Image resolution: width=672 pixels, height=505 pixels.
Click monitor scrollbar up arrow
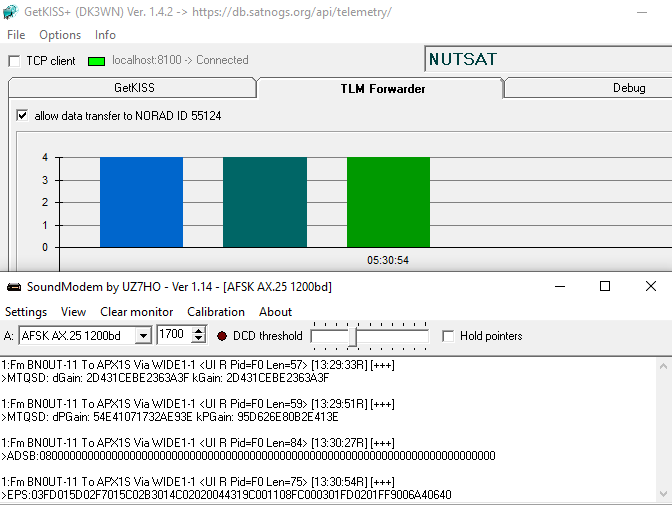pyautogui.click(x=663, y=366)
